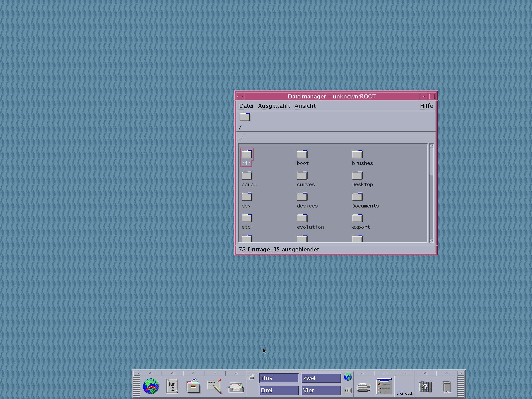Open the Ansicht menu
The height and width of the screenshot is (399, 532).
305,106
